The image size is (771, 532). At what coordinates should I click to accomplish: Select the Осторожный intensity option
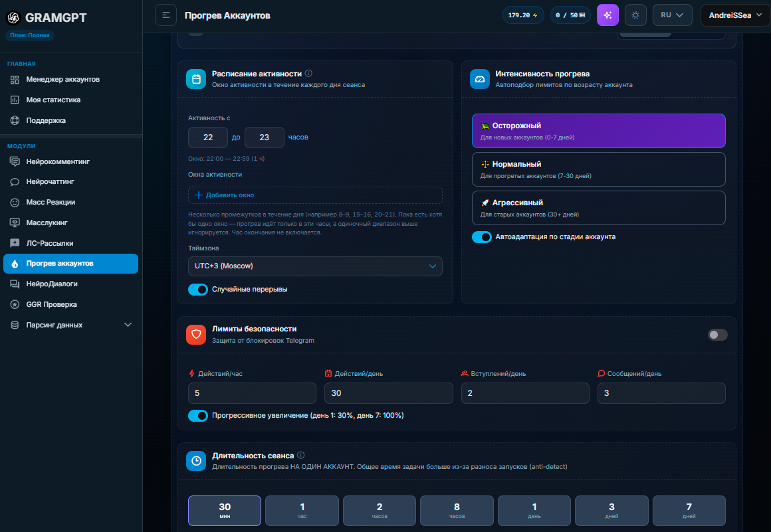pyautogui.click(x=598, y=131)
